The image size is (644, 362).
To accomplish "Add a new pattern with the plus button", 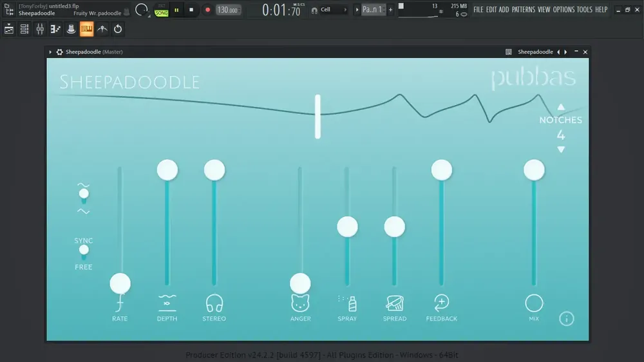I will pos(391,10).
